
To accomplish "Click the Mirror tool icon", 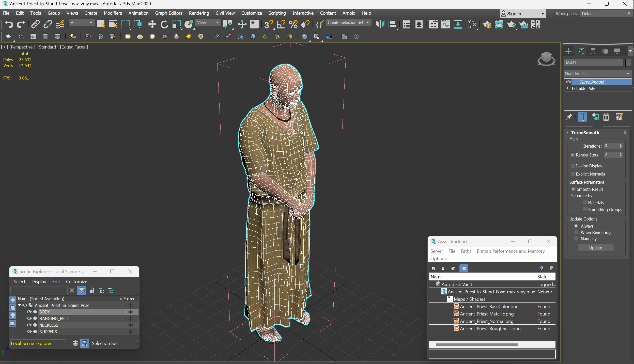I will point(380,24).
